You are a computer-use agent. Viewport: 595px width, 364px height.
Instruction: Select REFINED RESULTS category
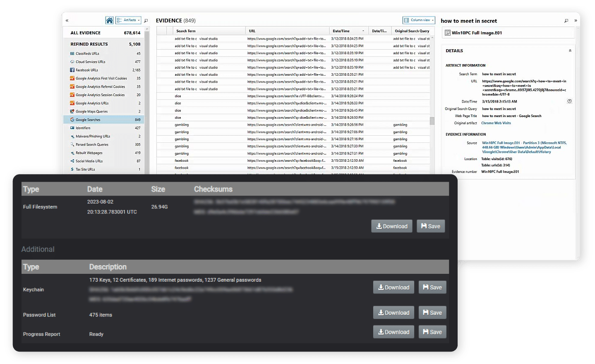[x=104, y=44]
